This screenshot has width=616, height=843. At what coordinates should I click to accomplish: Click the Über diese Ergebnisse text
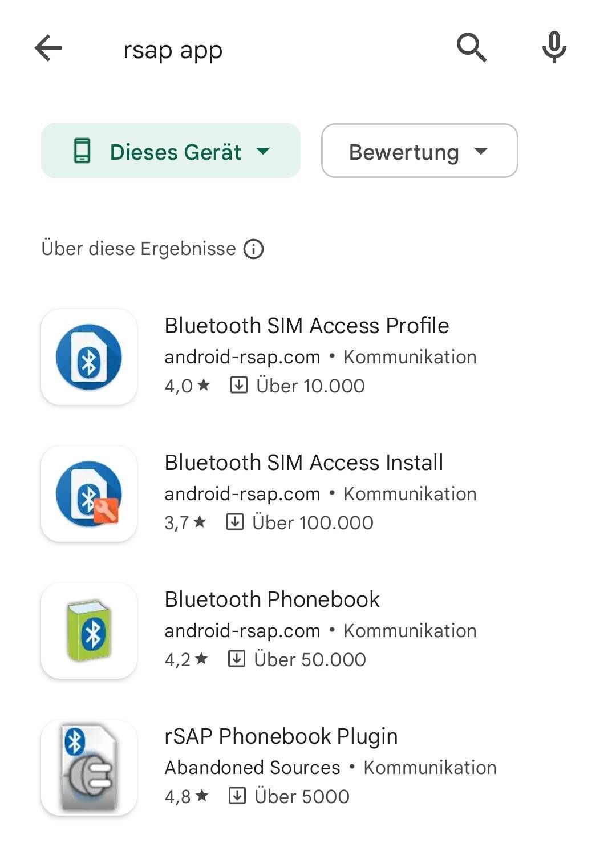pos(139,249)
